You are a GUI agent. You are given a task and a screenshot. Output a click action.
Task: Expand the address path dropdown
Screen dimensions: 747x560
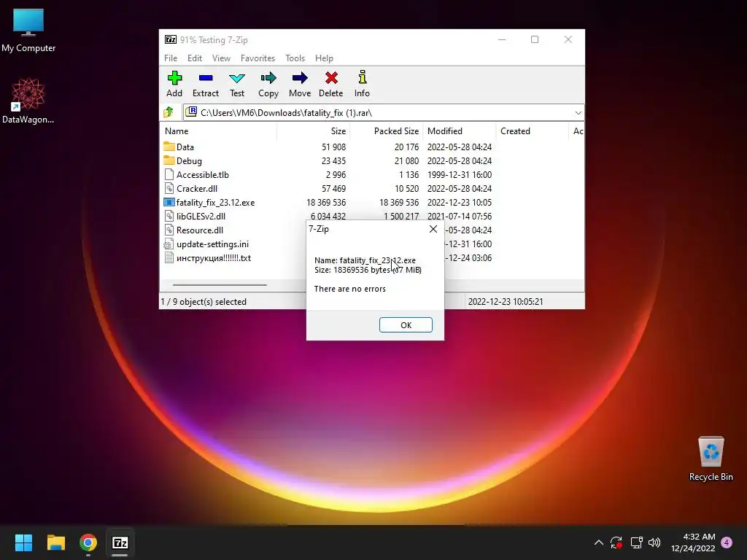(578, 113)
